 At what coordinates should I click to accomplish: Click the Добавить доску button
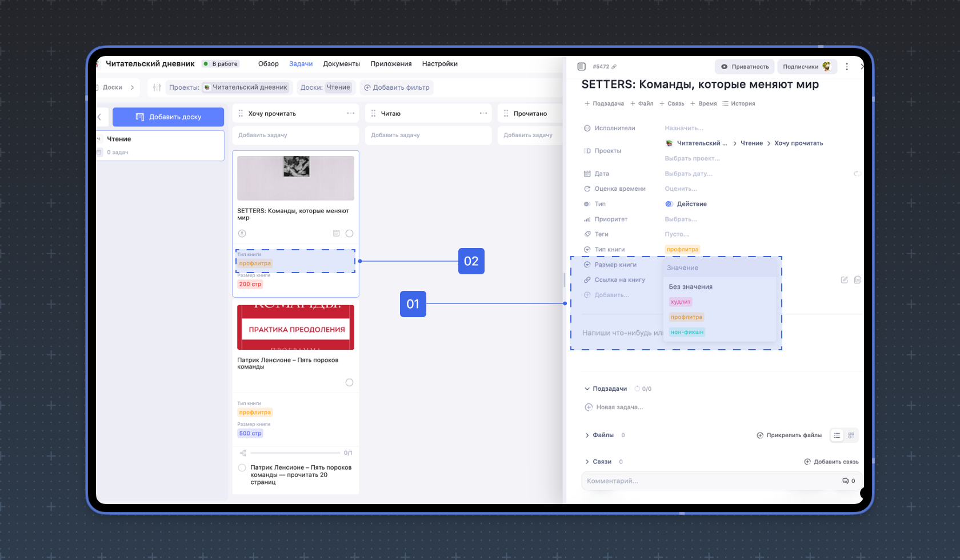(x=168, y=117)
